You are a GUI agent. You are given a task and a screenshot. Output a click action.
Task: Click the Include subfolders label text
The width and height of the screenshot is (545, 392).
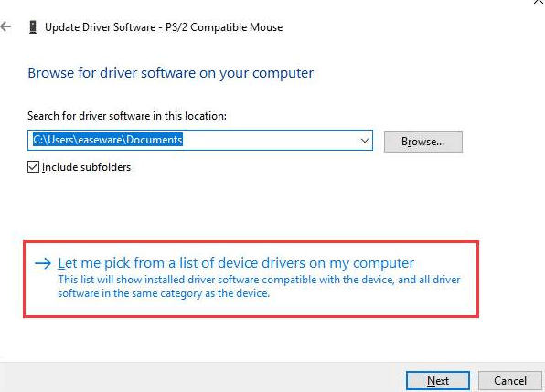pyautogui.click(x=86, y=167)
